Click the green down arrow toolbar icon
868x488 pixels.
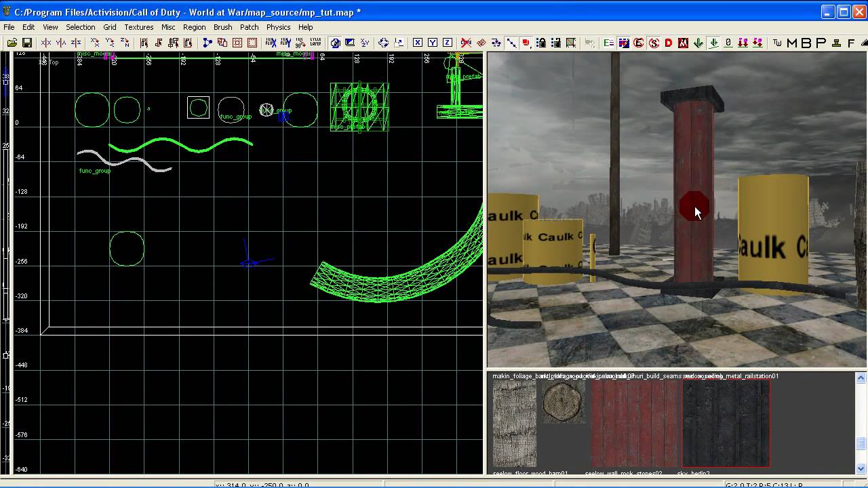698,43
